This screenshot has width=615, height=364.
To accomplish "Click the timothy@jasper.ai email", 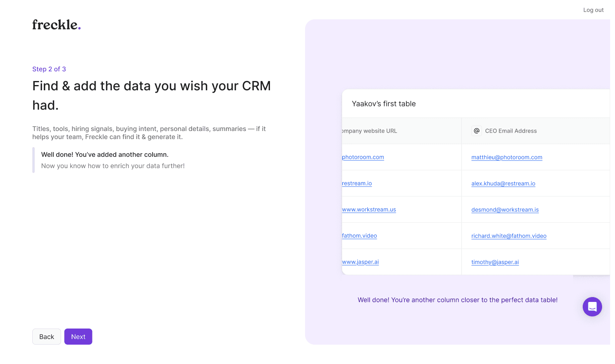I will click(x=495, y=262).
